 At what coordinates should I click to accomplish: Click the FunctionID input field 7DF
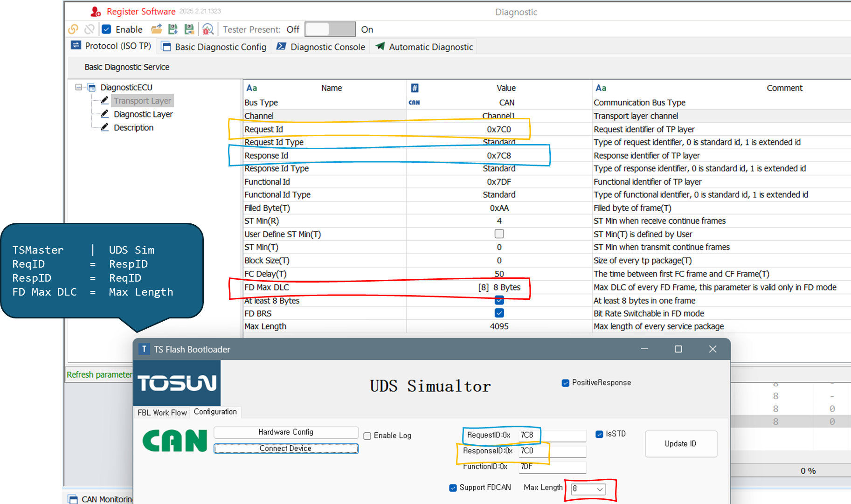point(553,467)
